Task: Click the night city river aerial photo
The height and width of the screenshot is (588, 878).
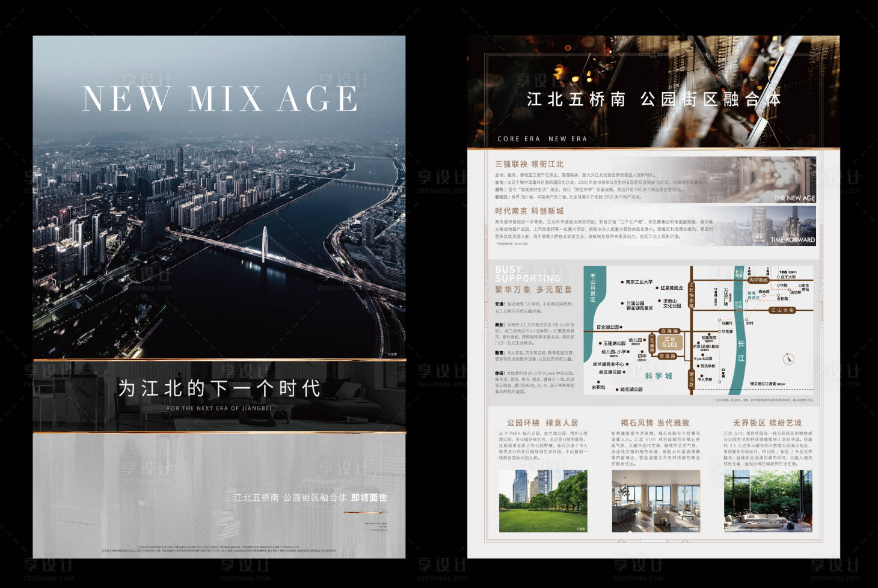Action: (x=219, y=197)
